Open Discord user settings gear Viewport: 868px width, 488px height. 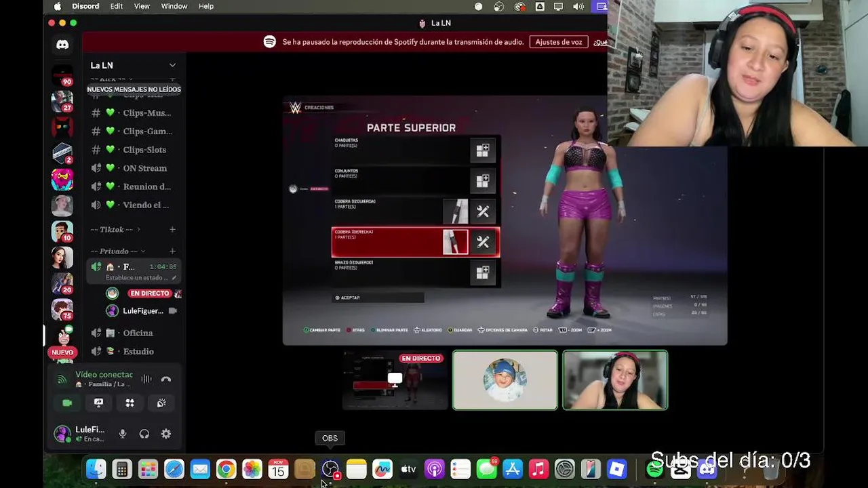[166, 434]
